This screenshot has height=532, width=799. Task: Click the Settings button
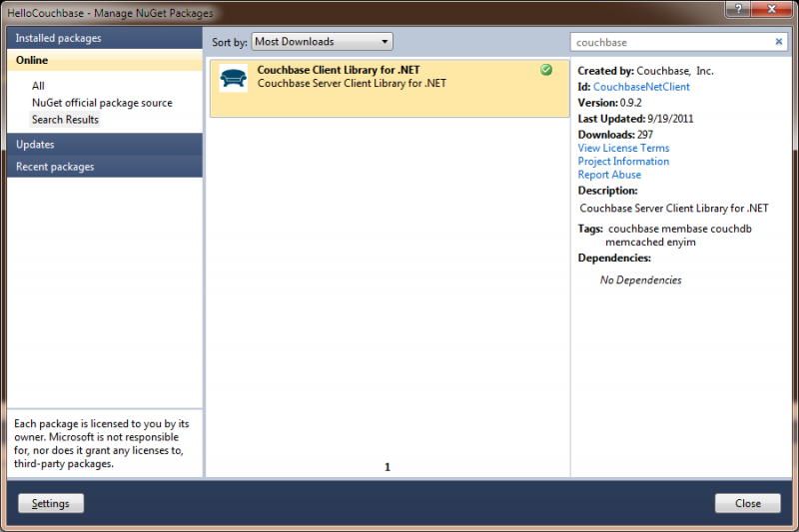pos(51,503)
